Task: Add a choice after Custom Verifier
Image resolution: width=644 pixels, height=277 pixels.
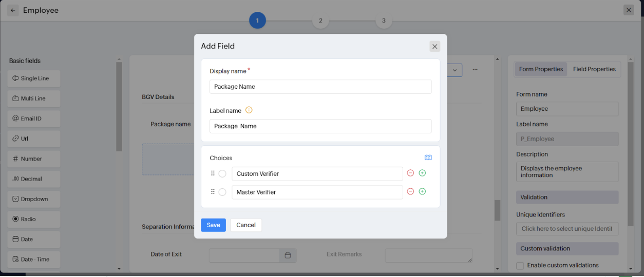Action: [x=422, y=173]
